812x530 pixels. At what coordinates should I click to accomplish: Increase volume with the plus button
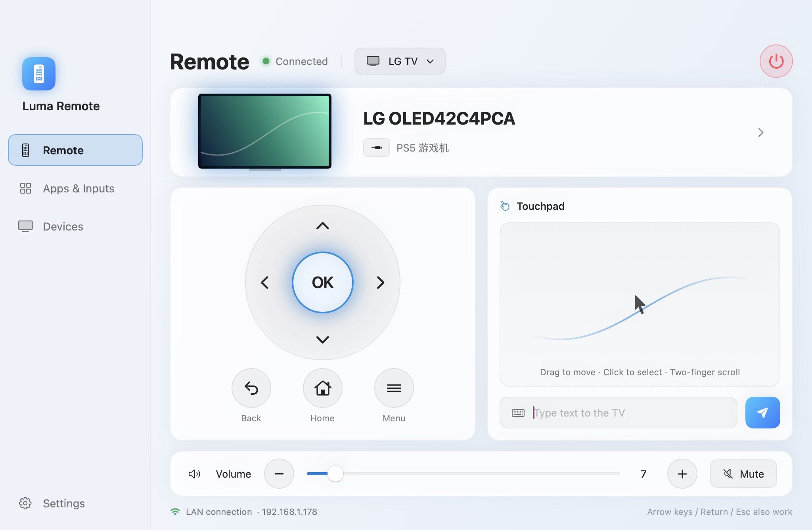point(682,474)
